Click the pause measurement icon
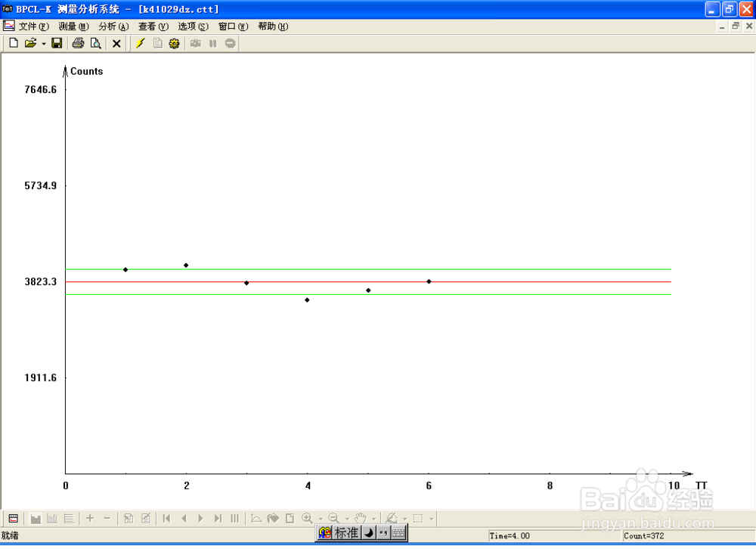Viewport: 756px width, 549px height. (x=212, y=43)
